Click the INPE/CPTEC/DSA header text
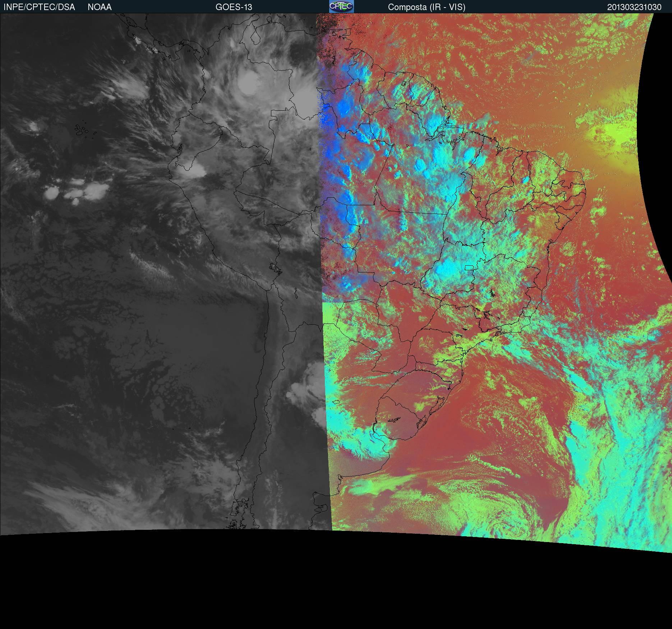Screen dimensions: 672x629 click(39, 7)
